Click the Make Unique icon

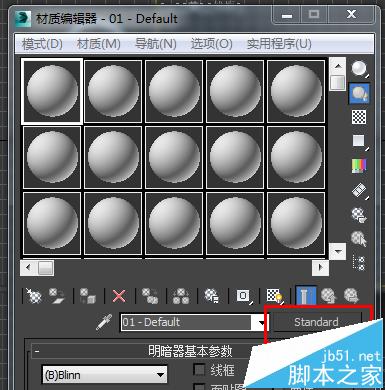click(x=181, y=296)
